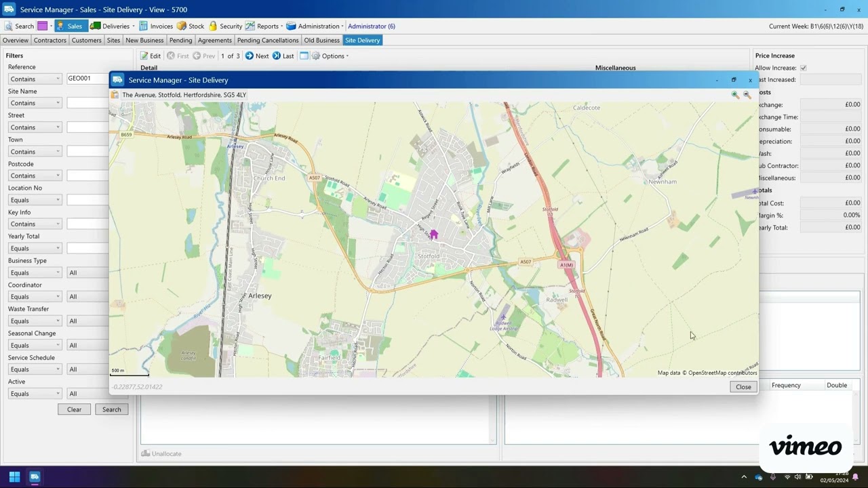Go to the Next record
The width and height of the screenshot is (868, 488).
coord(257,56)
